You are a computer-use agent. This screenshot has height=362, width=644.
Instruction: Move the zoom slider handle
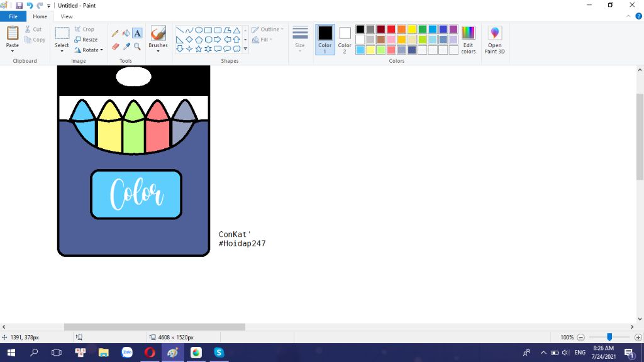click(609, 337)
